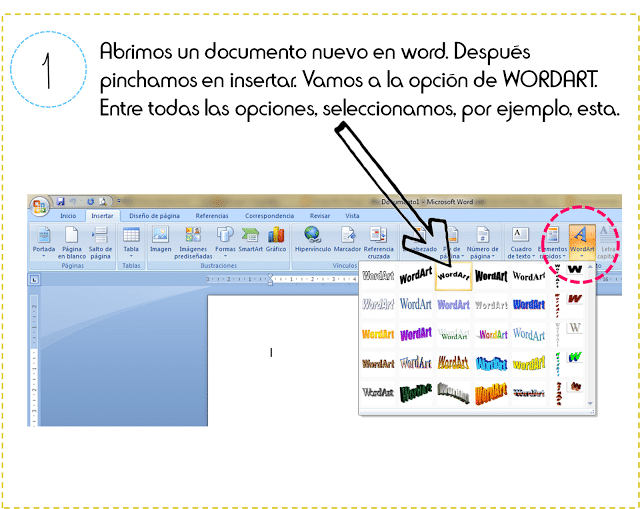Viewport: 640px width, 509px height.
Task: Open the Elementos rápidos menu
Action: point(552,243)
